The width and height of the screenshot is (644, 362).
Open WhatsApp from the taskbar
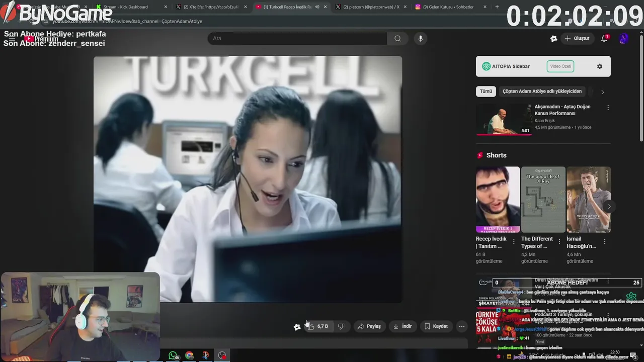point(174,355)
